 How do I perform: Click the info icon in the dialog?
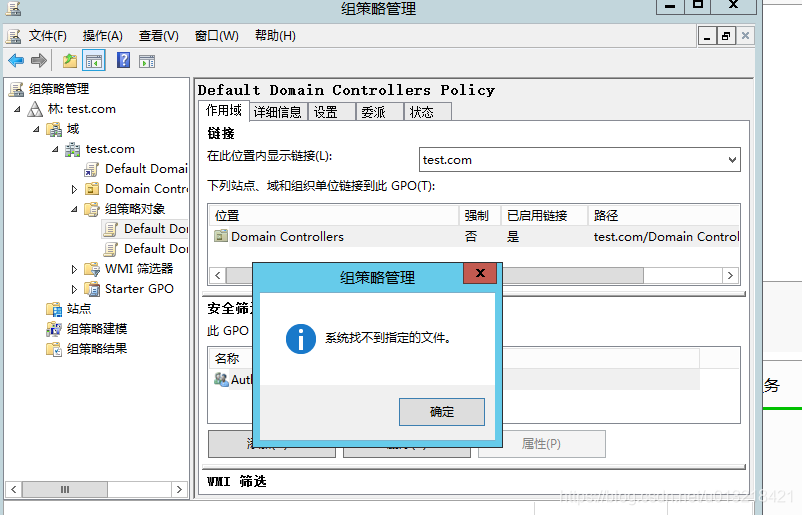(x=300, y=339)
